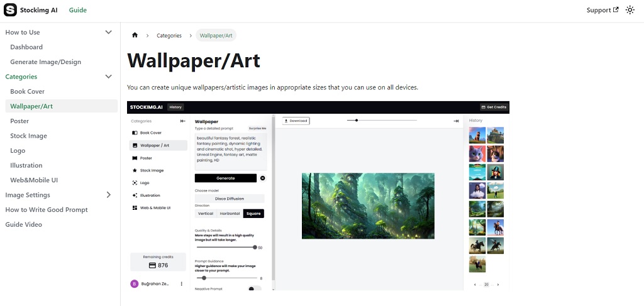Click the home breadcrumb icon
The width and height of the screenshot is (644, 306).
coord(135,35)
